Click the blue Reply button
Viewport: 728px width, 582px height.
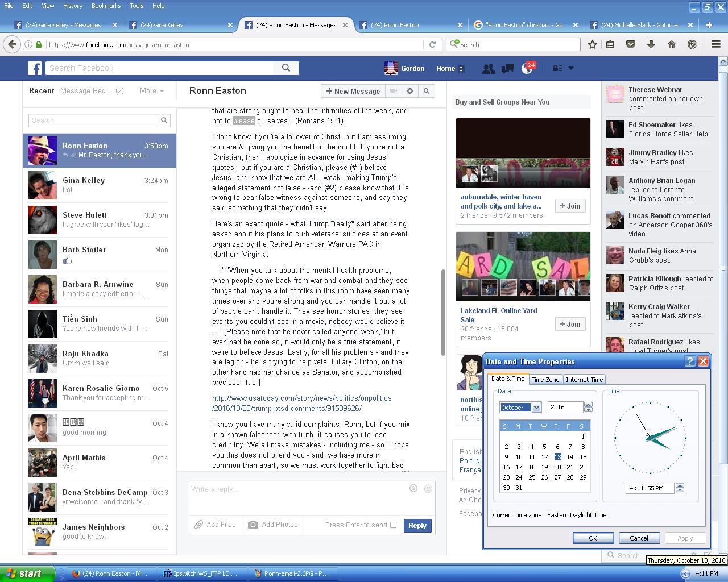pos(417,526)
